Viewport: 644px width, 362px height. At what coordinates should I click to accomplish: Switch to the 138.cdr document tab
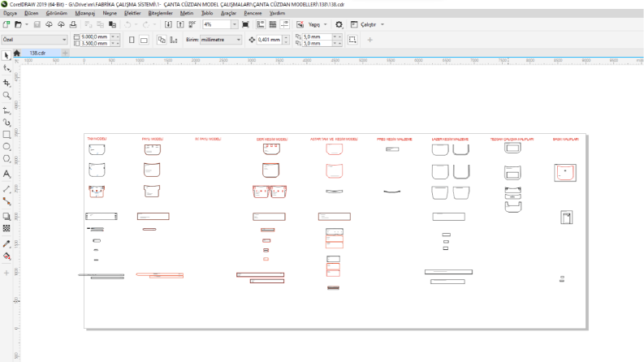[x=38, y=53]
